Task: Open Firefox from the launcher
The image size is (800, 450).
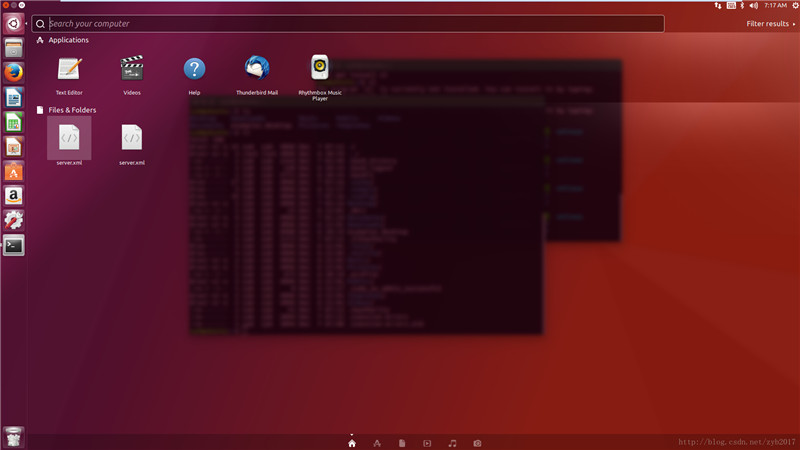Action: point(14,73)
